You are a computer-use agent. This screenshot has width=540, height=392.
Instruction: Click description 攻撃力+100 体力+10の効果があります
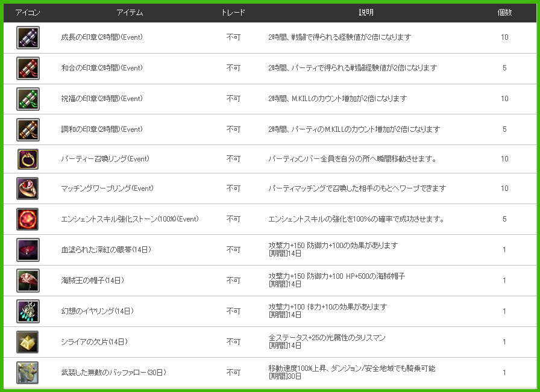[327, 306]
